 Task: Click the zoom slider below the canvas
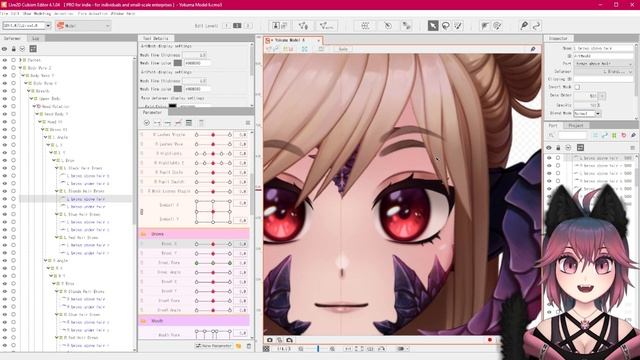(318, 349)
